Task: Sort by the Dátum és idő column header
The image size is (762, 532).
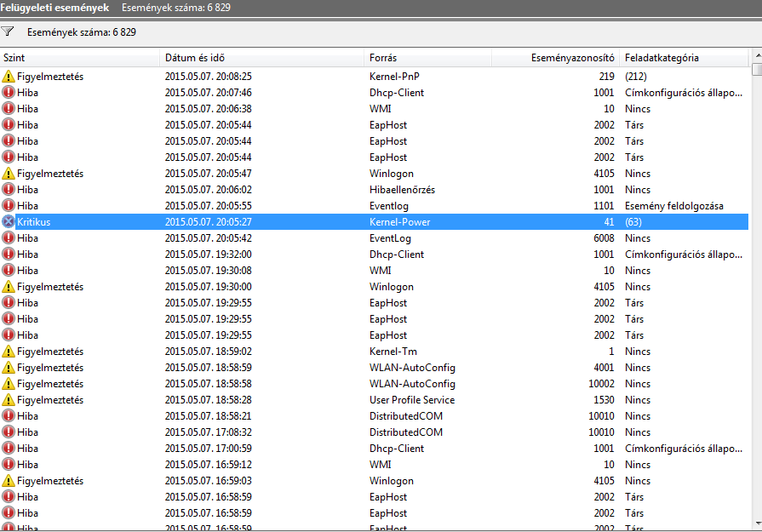Action: pos(262,58)
